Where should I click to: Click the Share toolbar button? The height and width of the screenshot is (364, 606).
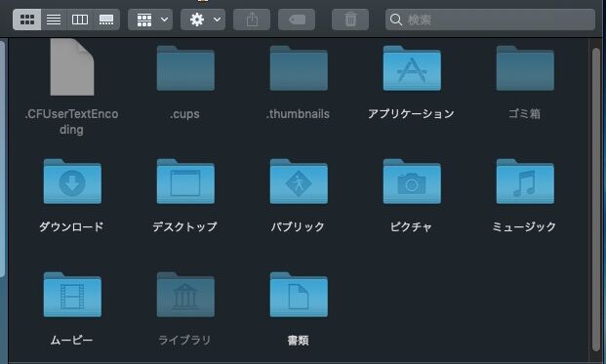coord(252,20)
